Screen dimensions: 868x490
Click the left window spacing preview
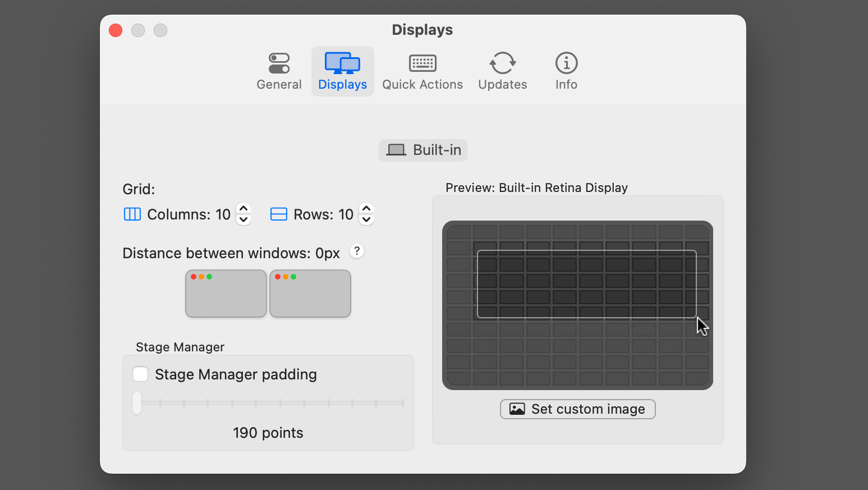(x=226, y=294)
